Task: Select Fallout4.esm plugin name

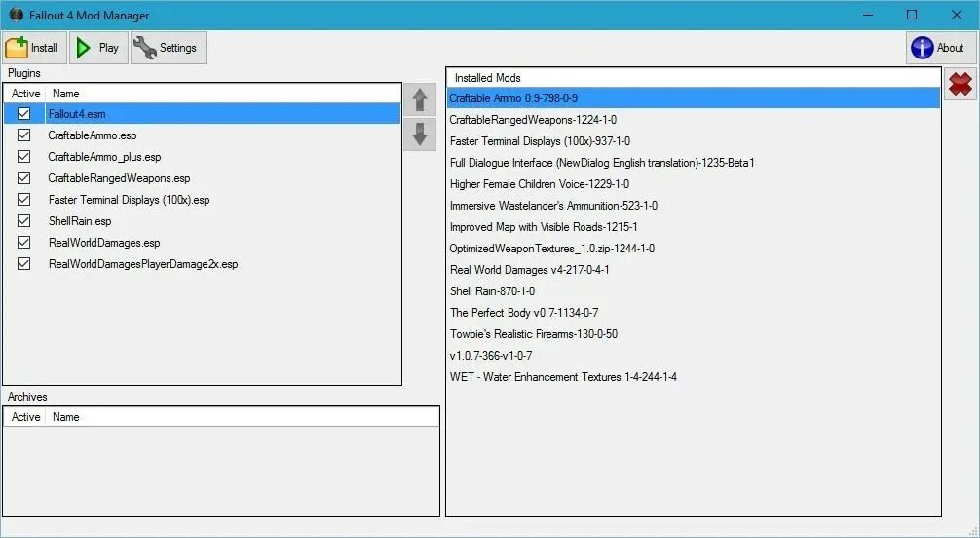Action: 77,114
